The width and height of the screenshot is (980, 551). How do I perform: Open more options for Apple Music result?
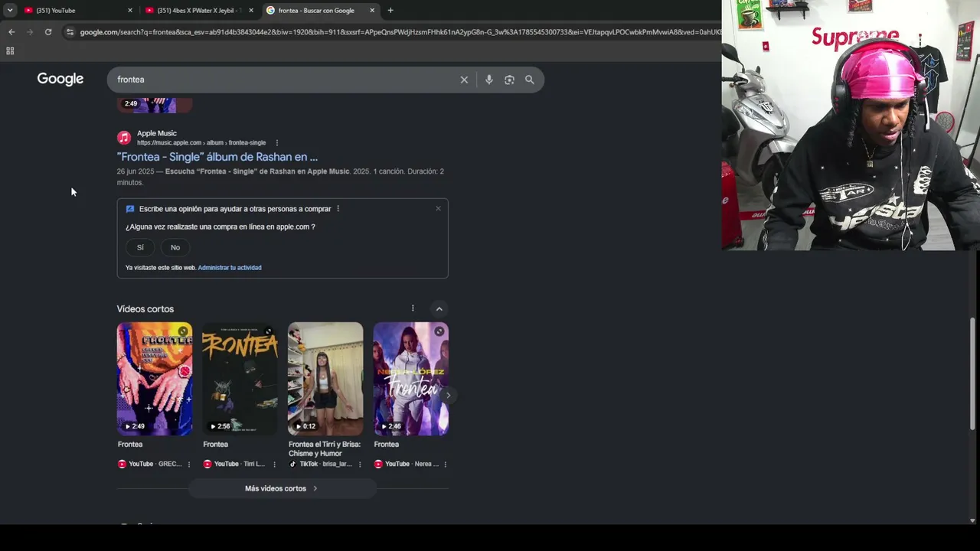[x=277, y=143]
